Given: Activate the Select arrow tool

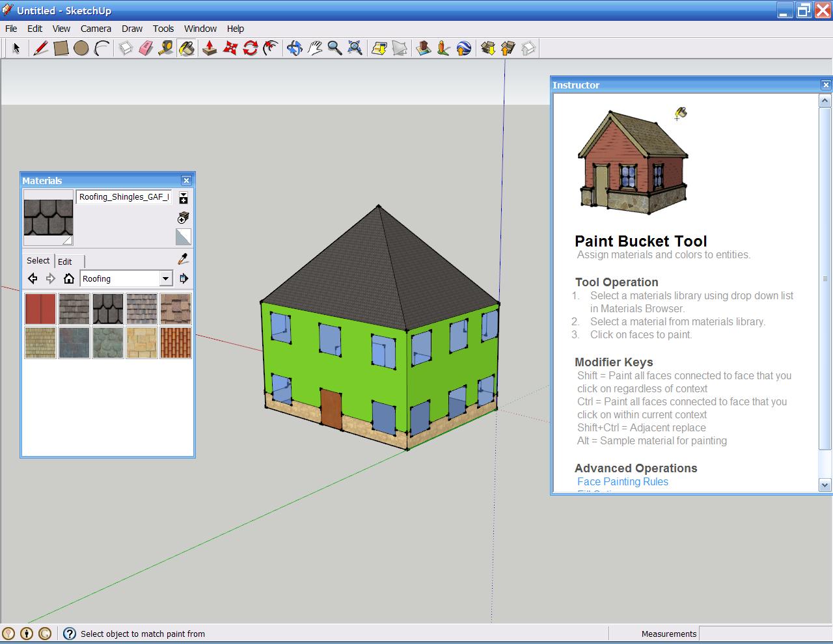Looking at the screenshot, I should click(x=16, y=48).
